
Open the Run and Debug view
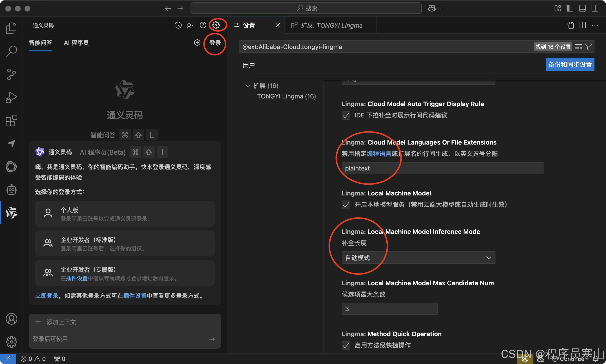(11, 97)
